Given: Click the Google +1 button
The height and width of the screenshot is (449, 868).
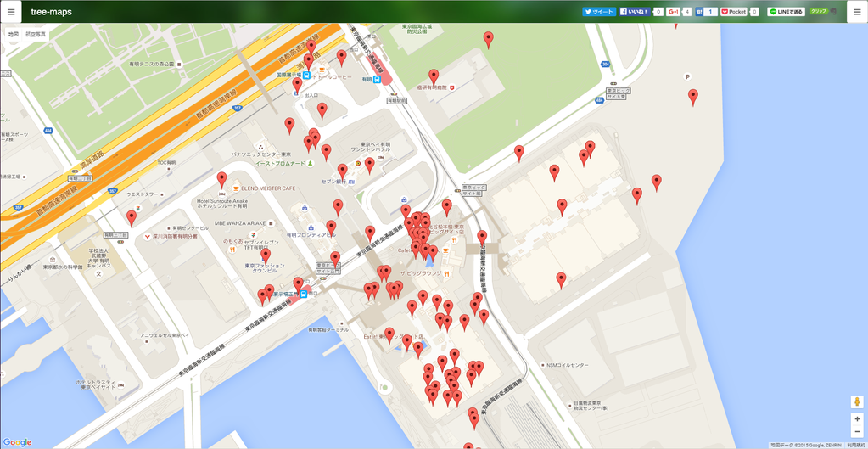Looking at the screenshot, I should [673, 12].
